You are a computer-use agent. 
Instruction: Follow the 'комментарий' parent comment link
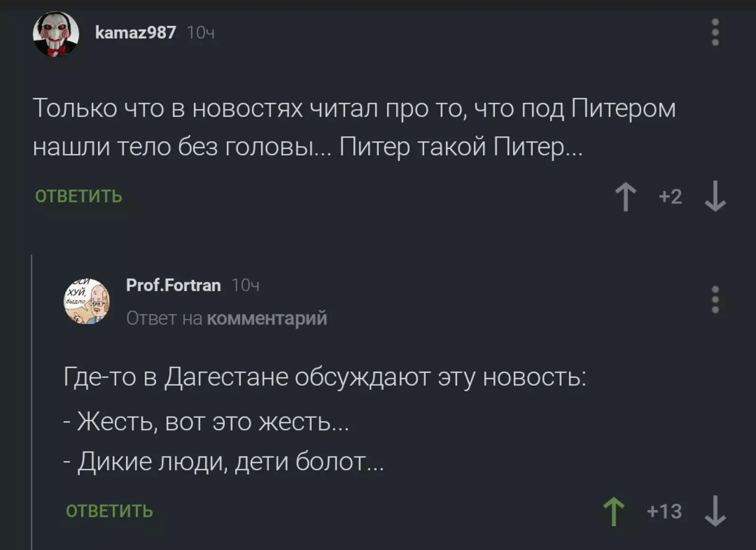click(267, 318)
